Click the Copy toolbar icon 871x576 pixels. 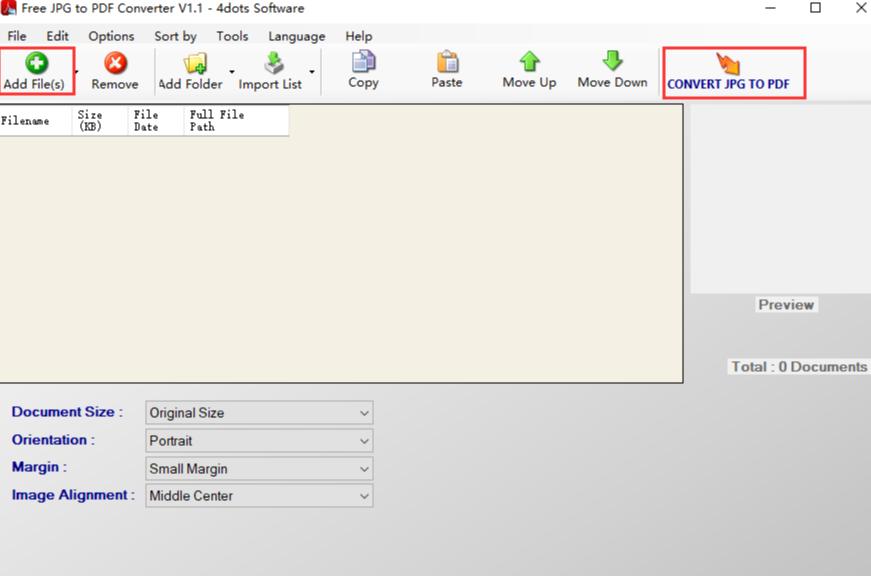click(363, 61)
